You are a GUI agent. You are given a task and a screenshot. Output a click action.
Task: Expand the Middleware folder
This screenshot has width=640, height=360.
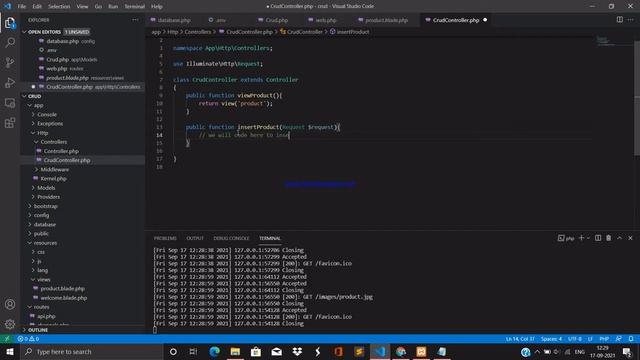pos(54,169)
